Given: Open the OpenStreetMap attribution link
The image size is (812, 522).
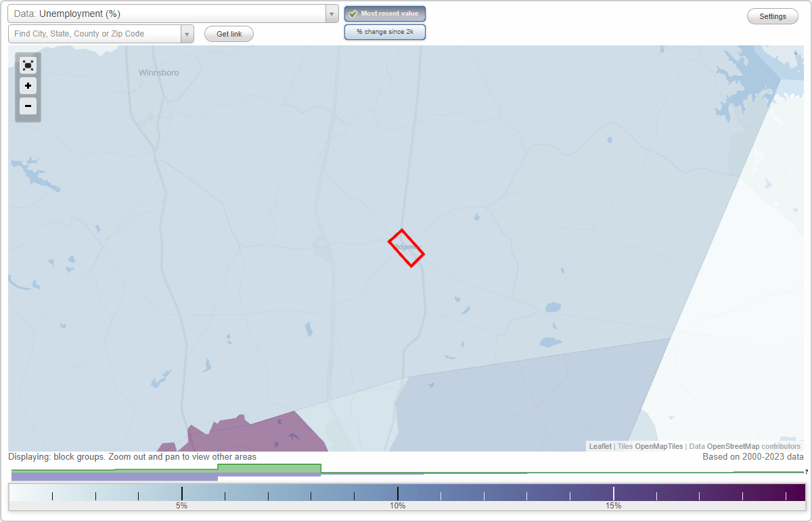Looking at the screenshot, I should click(x=733, y=446).
